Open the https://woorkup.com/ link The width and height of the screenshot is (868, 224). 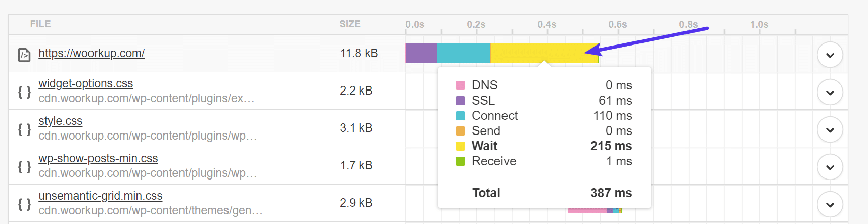pyautogui.click(x=92, y=53)
